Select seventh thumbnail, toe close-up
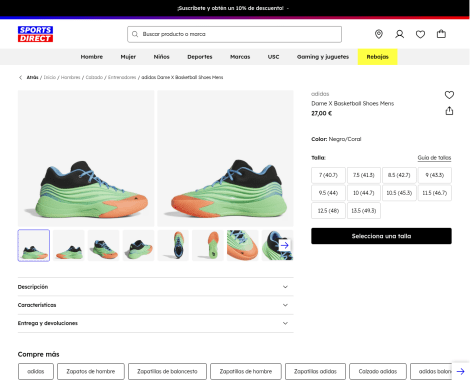Image resolution: width=475 pixels, height=380 pixels. (243, 245)
